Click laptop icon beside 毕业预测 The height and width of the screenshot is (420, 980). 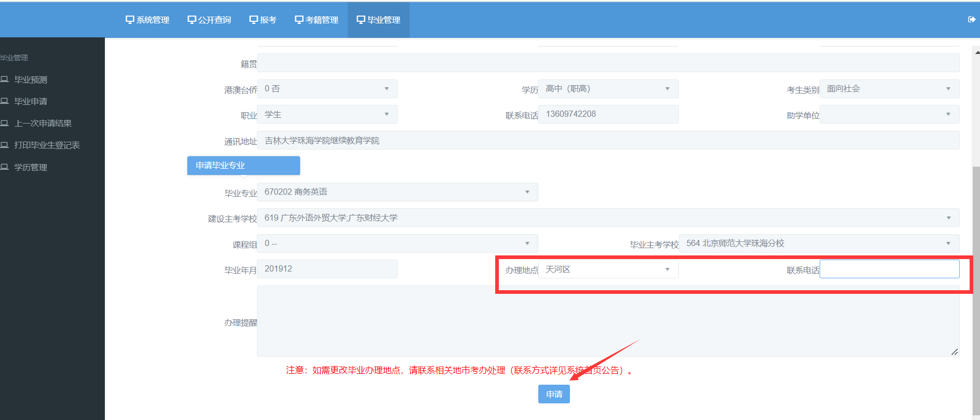pos(5,79)
